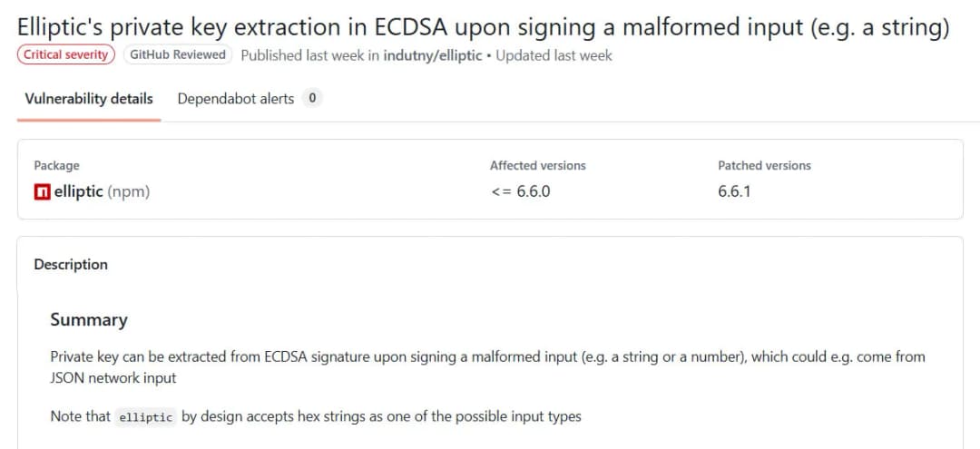Click the elliptic package name
980x449 pixels.
click(78, 192)
